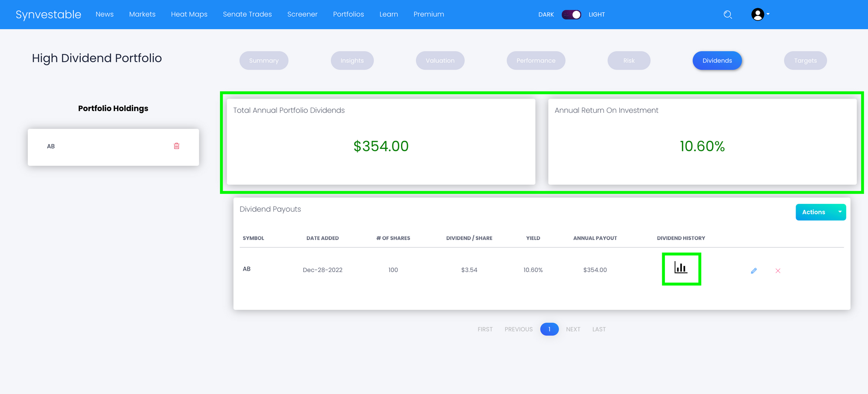Sort by ANNUAL PAYOUT column header
868x394 pixels.
[x=595, y=238]
